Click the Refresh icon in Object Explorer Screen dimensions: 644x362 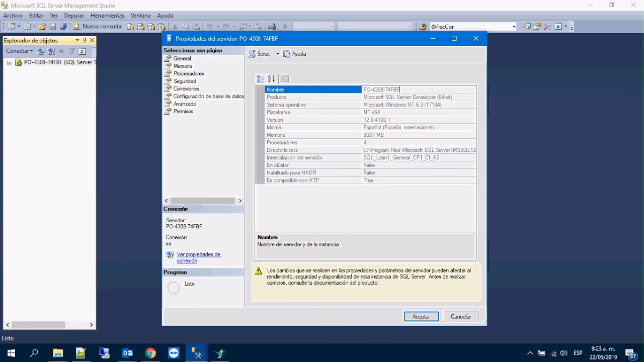coord(82,51)
